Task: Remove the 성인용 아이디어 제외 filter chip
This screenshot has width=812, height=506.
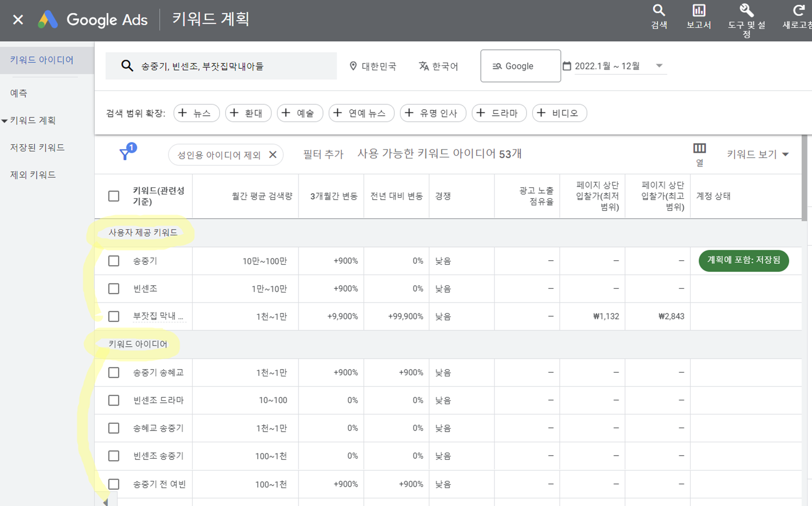Action: pos(273,155)
